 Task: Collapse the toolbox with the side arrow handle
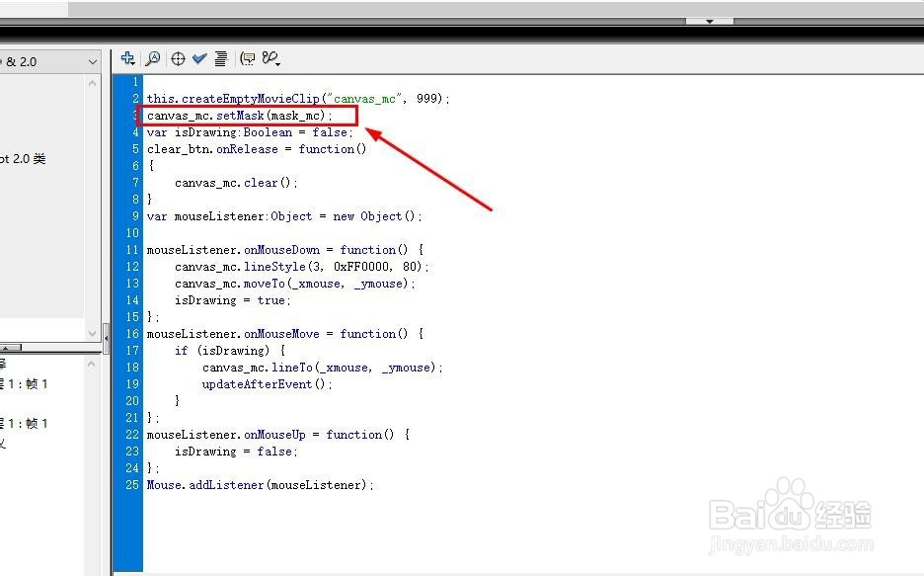106,339
